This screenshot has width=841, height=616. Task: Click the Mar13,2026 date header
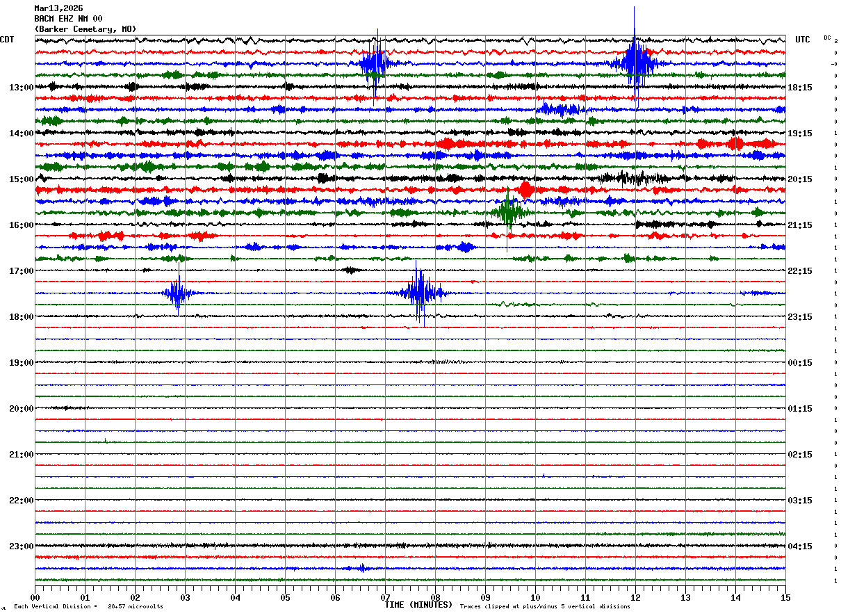tap(58, 8)
